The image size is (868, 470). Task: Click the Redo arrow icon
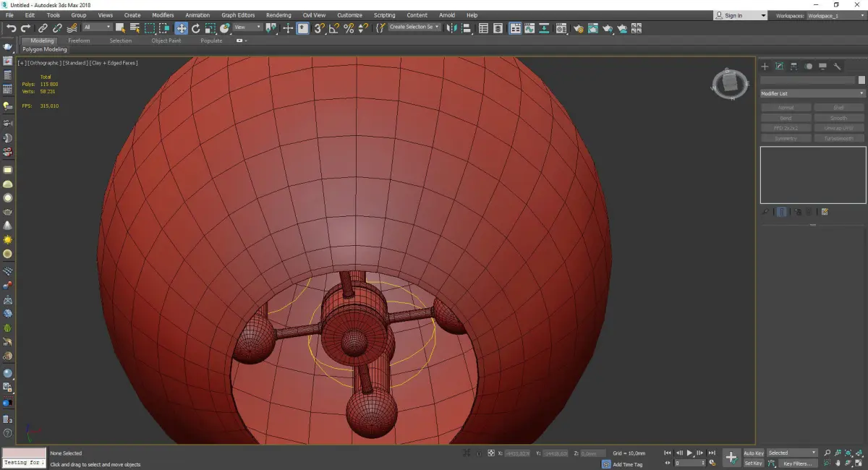point(25,28)
